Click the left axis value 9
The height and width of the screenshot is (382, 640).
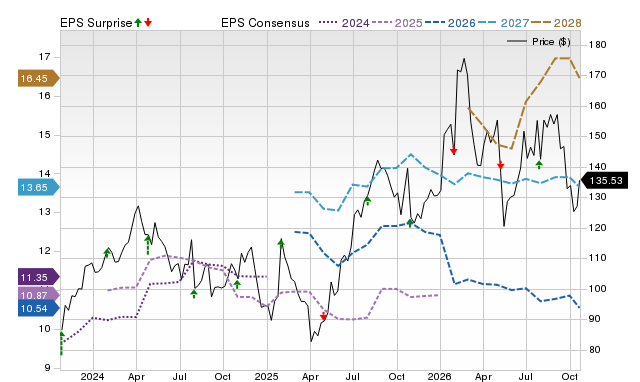(47, 368)
